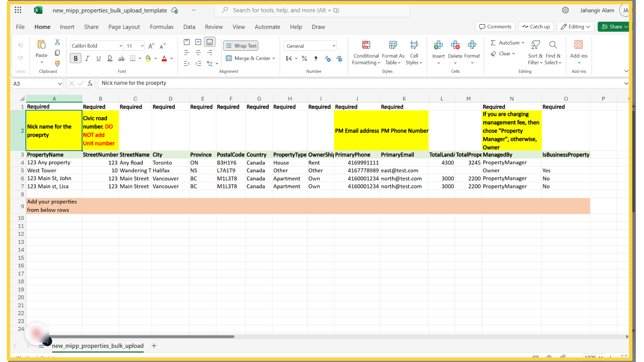Open the app launcher grid icon

(x=18, y=10)
